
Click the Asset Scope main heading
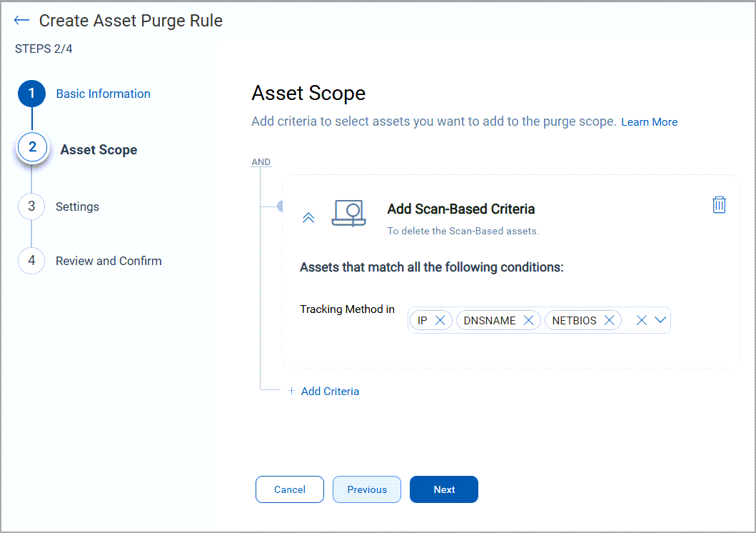click(x=308, y=93)
